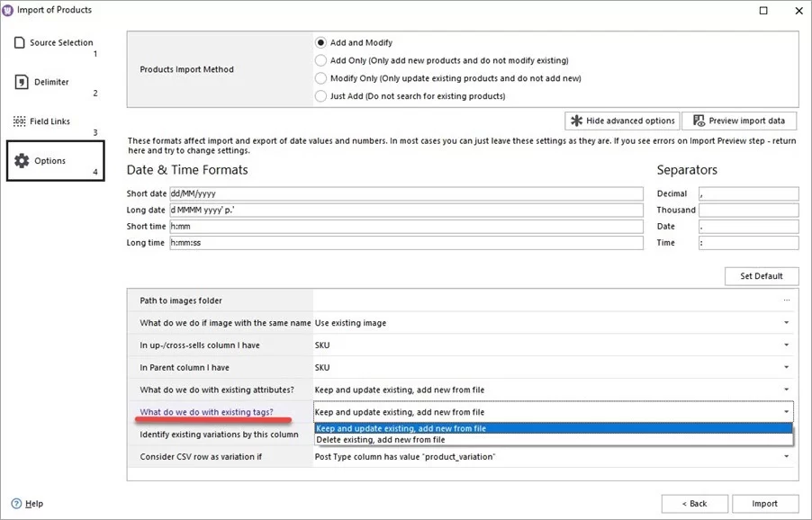Screen dimensions: 812x520
Task: Enable Just Add import method
Action: [320, 96]
